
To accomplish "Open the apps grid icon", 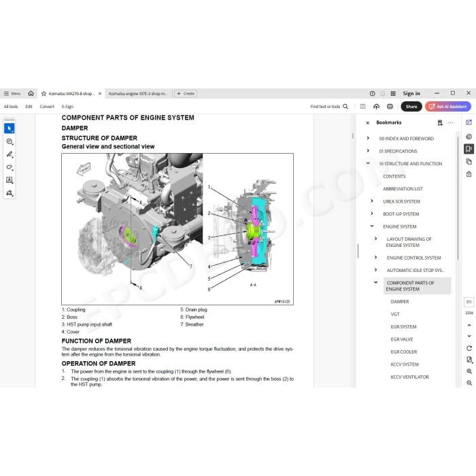I will (393, 94).
